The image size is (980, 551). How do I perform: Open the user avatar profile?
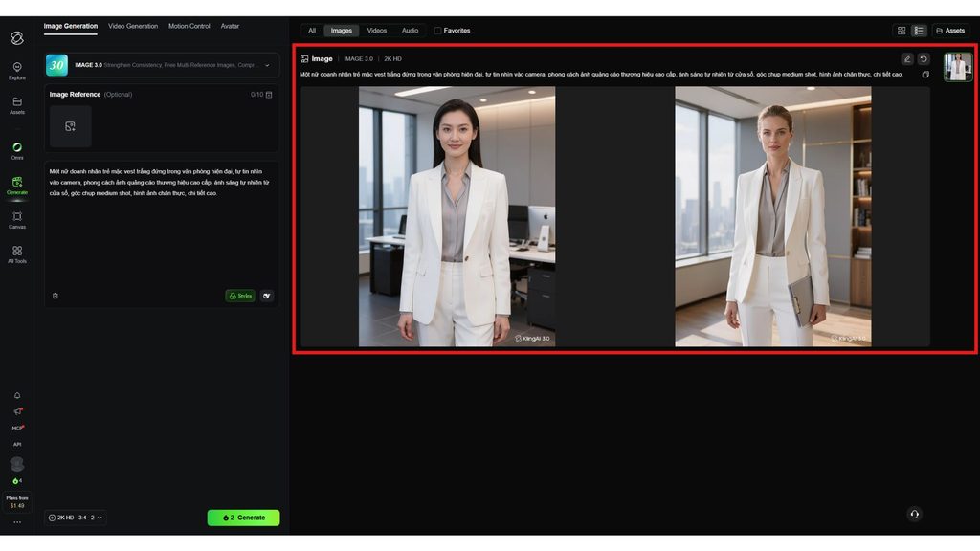click(x=17, y=464)
